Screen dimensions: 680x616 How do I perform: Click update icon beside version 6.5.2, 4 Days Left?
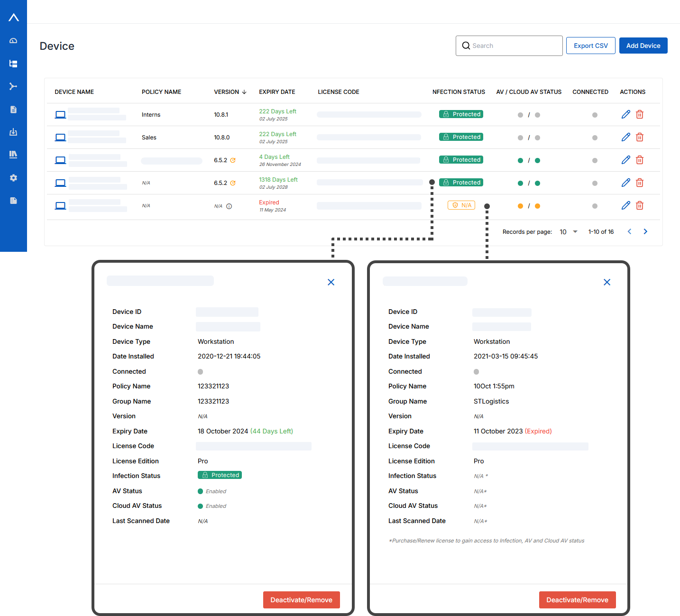point(233,160)
